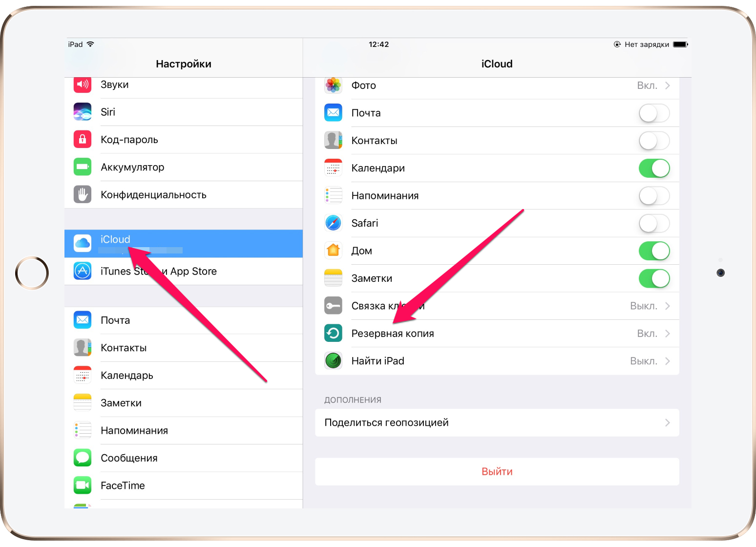Tap the Выкл. value next to Найти iPad

(x=644, y=361)
